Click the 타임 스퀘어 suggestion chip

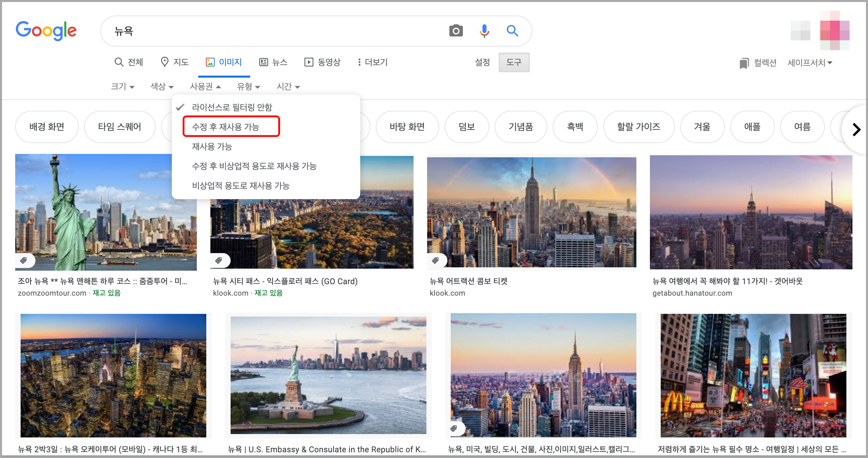pos(120,127)
